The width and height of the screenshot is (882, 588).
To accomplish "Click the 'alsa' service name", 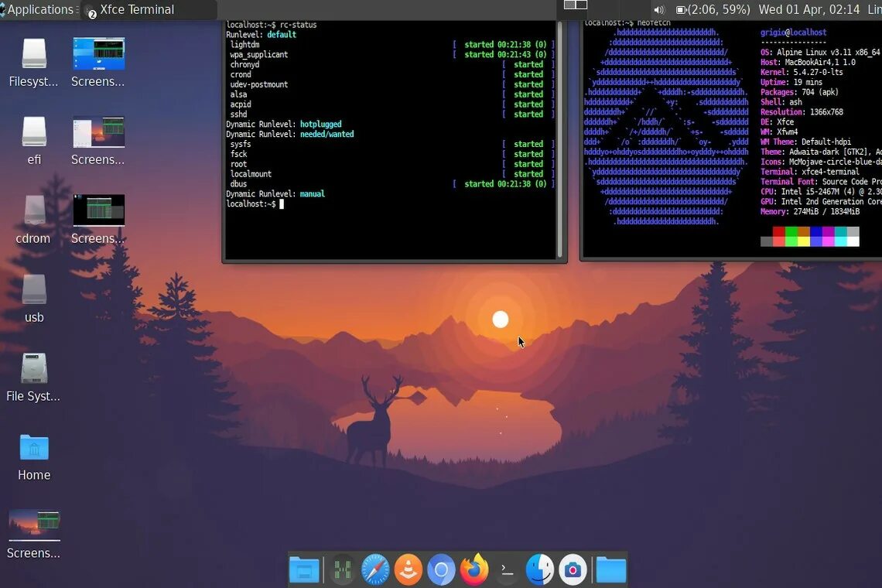I will pyautogui.click(x=238, y=94).
